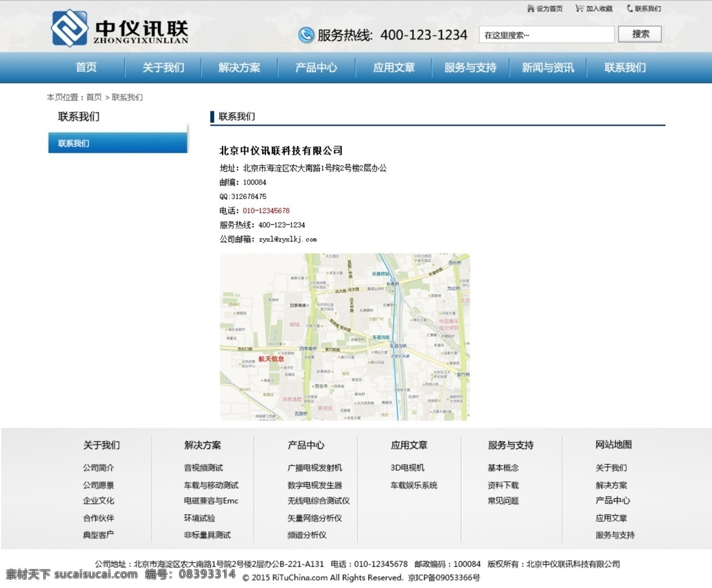Open footer link 典型客户
The width and height of the screenshot is (712, 588).
[x=98, y=535]
